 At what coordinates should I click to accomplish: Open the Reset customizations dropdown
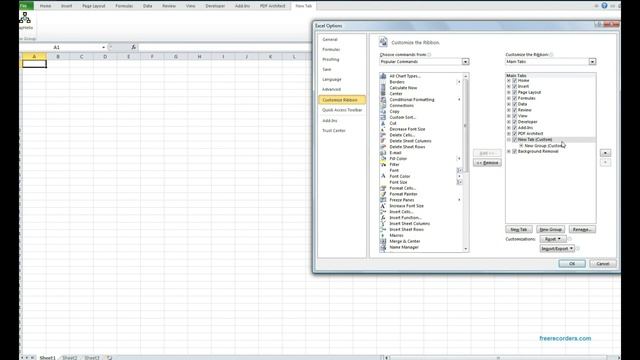(553, 239)
